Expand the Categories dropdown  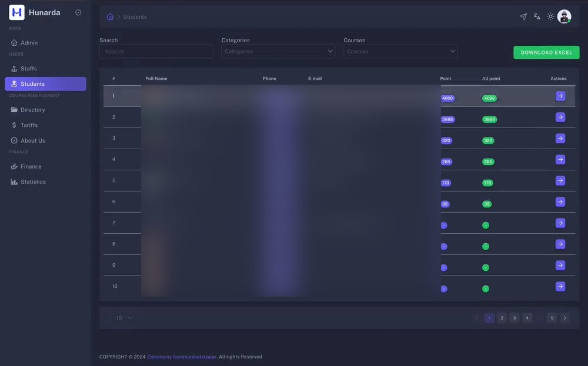click(278, 51)
